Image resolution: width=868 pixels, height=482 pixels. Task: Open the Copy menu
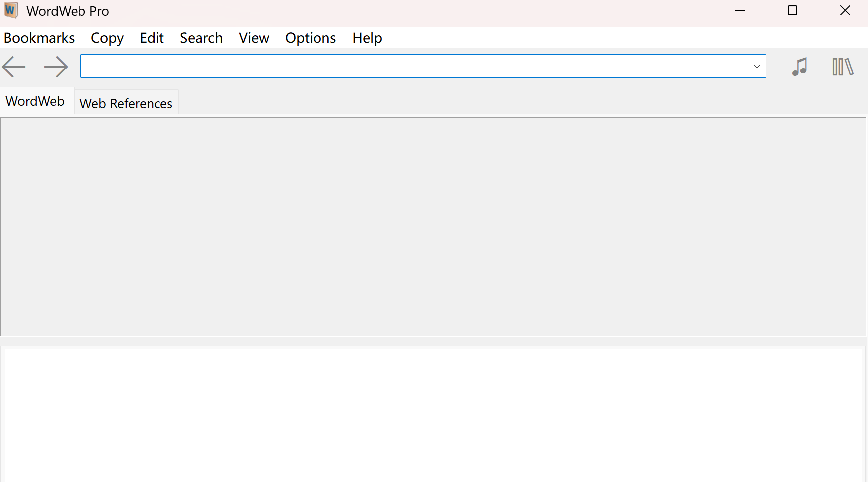click(x=107, y=38)
